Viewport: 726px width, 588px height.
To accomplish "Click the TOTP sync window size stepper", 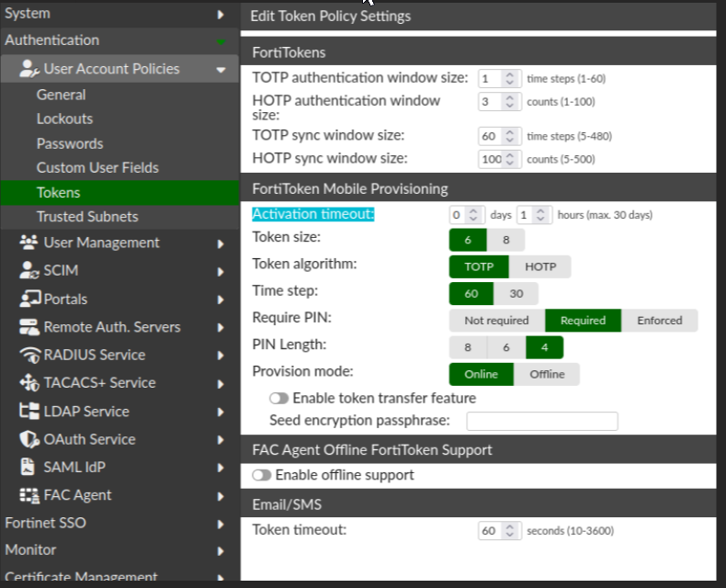I will [x=511, y=136].
